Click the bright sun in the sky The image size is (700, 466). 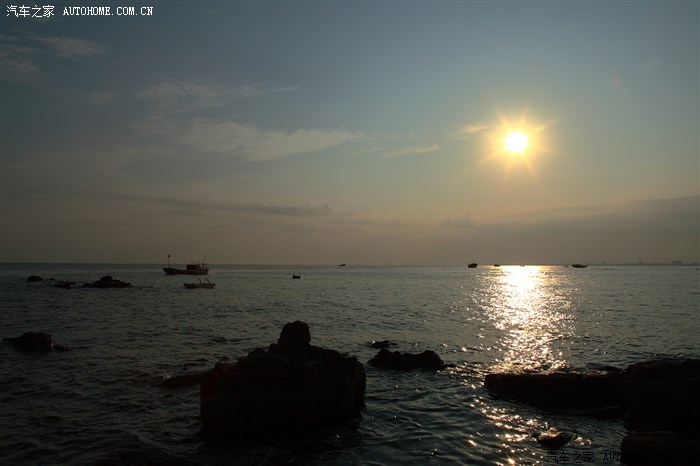[x=516, y=142]
